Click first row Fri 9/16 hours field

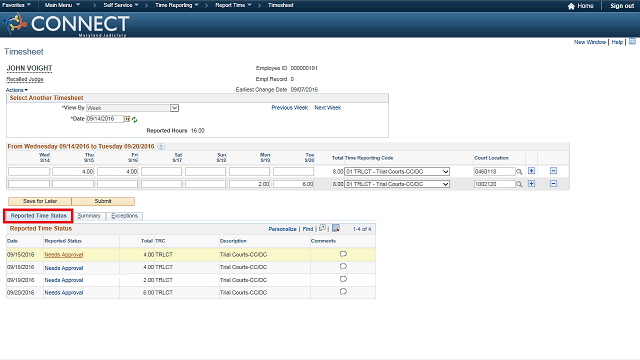pyautogui.click(x=118, y=172)
